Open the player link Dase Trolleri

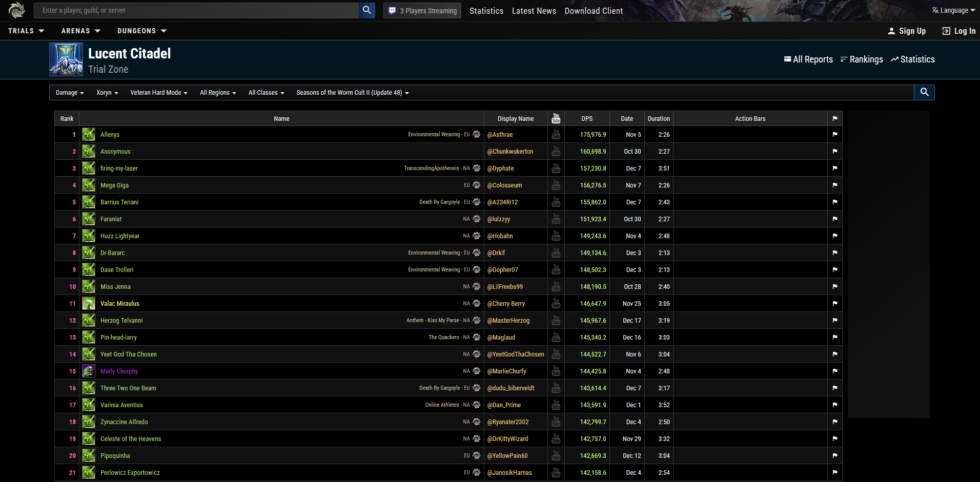pos(117,270)
